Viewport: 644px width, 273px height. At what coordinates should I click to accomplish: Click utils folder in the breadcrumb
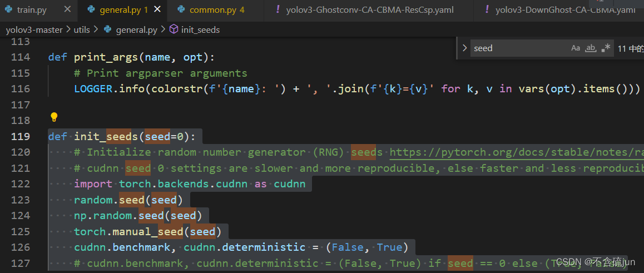[x=82, y=29]
